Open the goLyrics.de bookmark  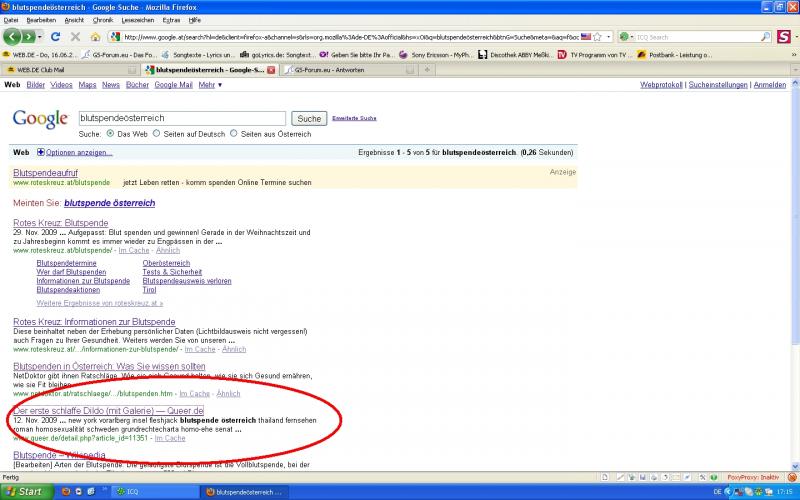278,55
